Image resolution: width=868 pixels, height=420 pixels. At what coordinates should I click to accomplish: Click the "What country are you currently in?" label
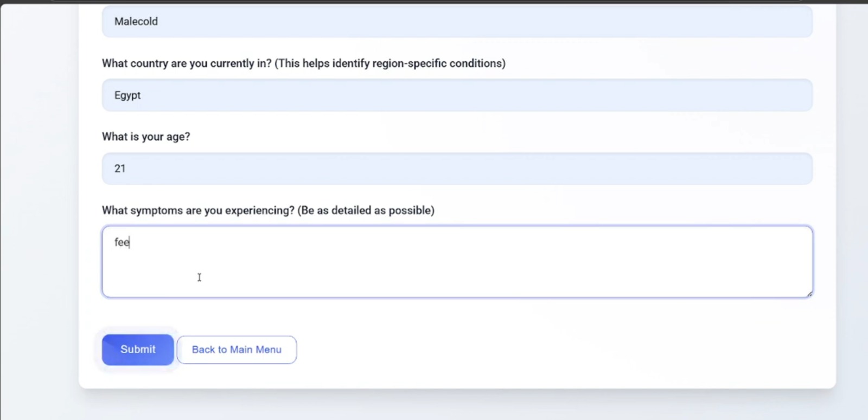coord(187,63)
